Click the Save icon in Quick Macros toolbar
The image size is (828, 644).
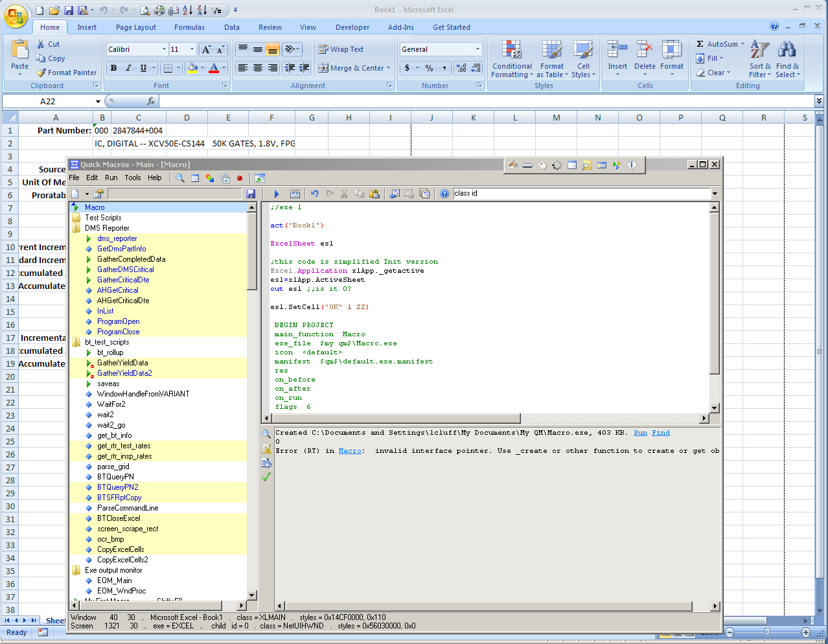(x=251, y=194)
